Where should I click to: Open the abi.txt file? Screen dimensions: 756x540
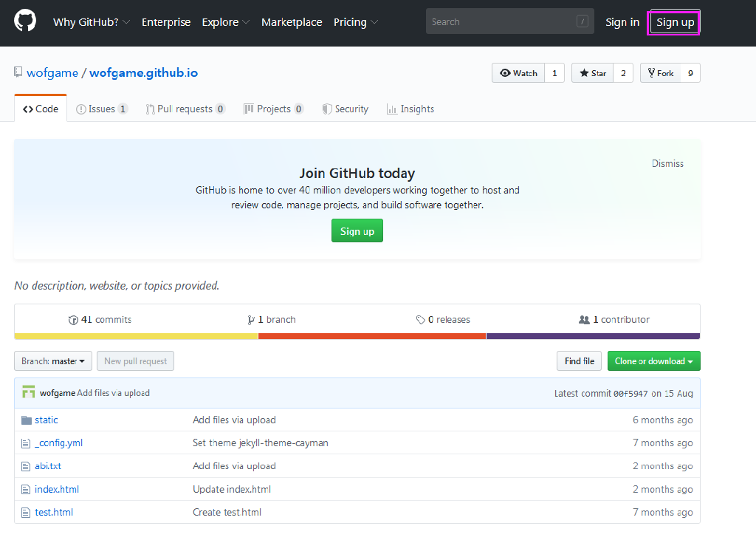[48, 466]
